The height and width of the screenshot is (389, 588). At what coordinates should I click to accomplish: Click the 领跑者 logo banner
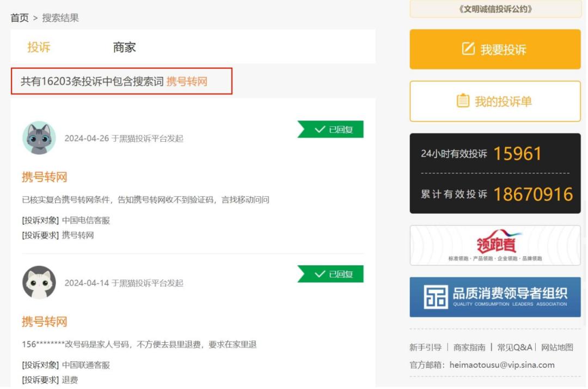point(495,245)
